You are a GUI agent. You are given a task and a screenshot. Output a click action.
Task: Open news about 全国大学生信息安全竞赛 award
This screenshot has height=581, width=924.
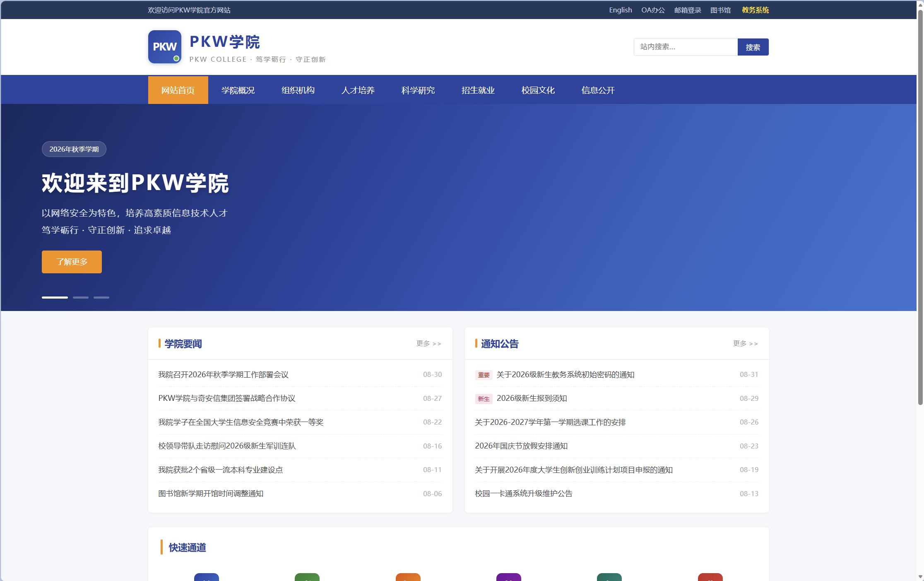(x=241, y=422)
